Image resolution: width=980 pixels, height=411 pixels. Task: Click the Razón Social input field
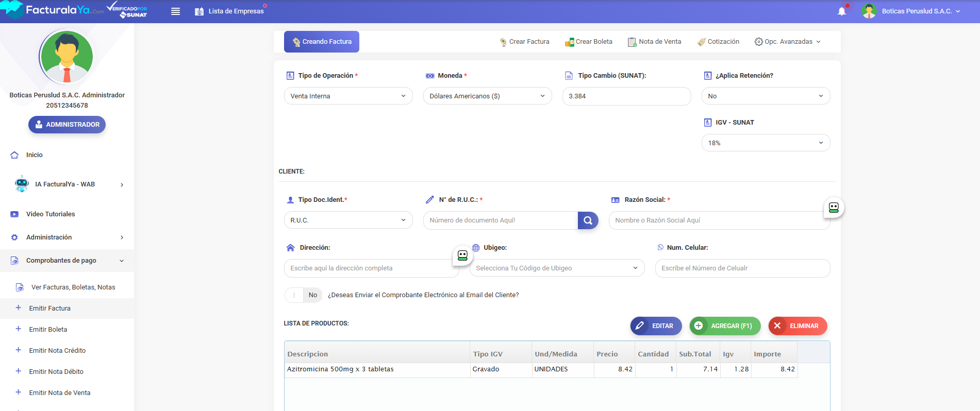click(x=720, y=220)
